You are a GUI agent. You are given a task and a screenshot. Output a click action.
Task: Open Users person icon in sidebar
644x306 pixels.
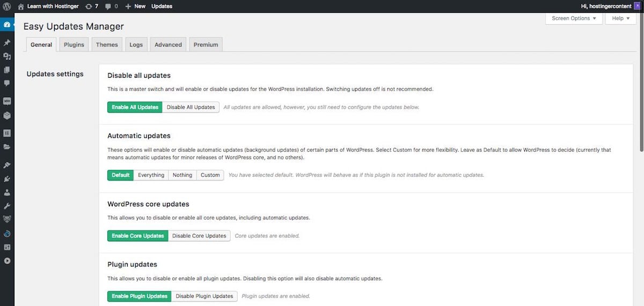pyautogui.click(x=7, y=192)
